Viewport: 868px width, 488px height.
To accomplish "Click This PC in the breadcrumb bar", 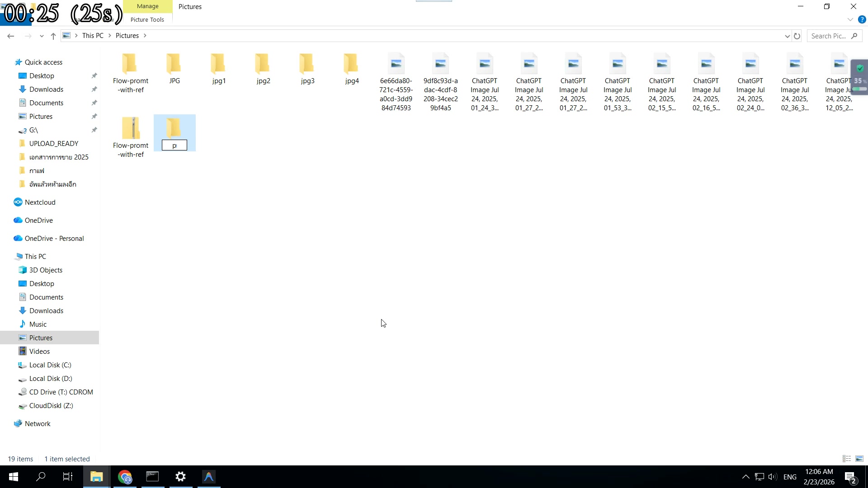I will coord(92,35).
